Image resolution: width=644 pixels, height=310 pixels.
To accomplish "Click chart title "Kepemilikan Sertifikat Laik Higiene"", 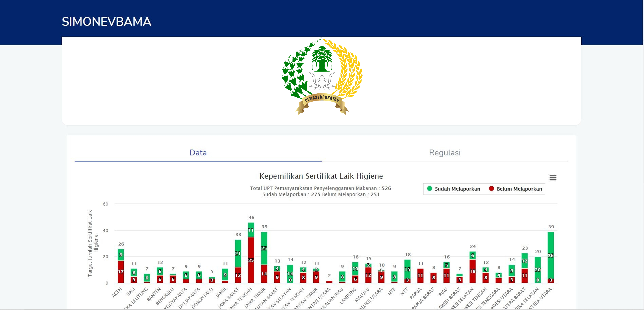I will point(321,176).
